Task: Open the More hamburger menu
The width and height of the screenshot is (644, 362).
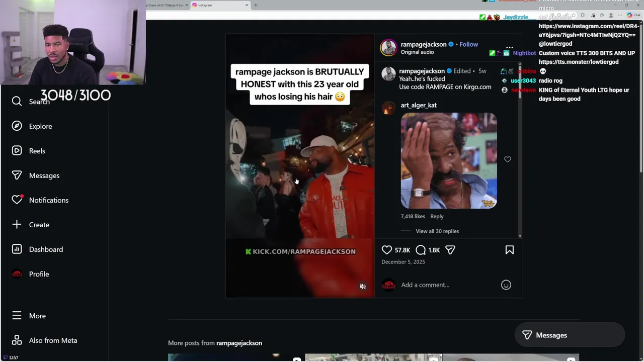Action: click(17, 316)
